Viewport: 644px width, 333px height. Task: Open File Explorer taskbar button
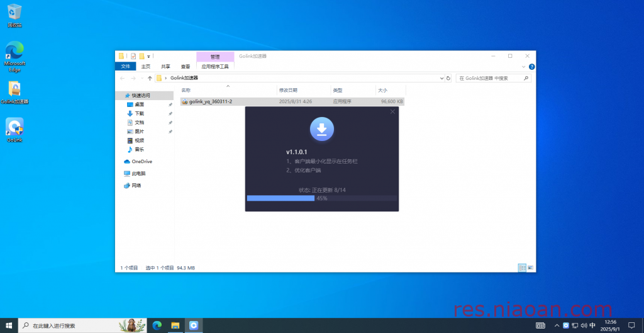click(x=175, y=325)
